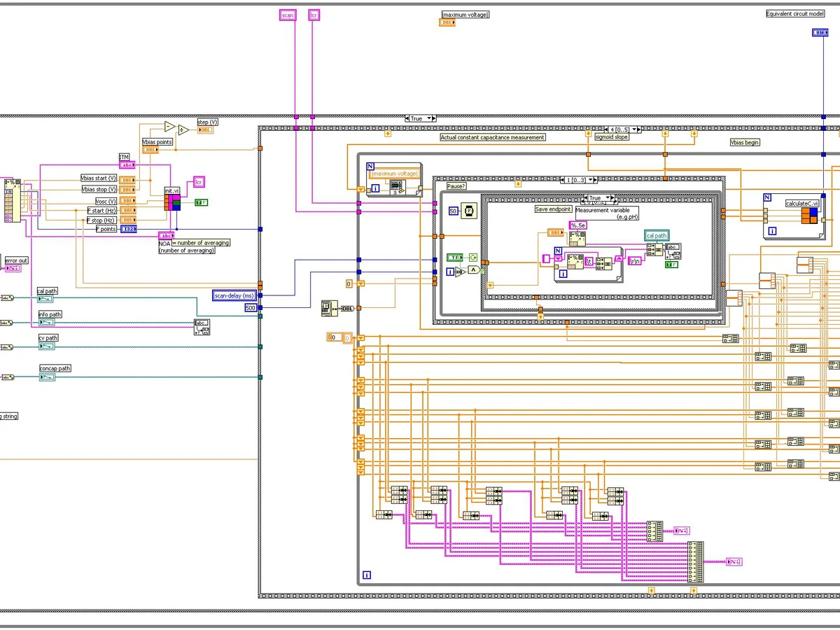The image size is (840, 630).
Task: Select the F start (Hz) DBL terminal
Action: (x=127, y=210)
